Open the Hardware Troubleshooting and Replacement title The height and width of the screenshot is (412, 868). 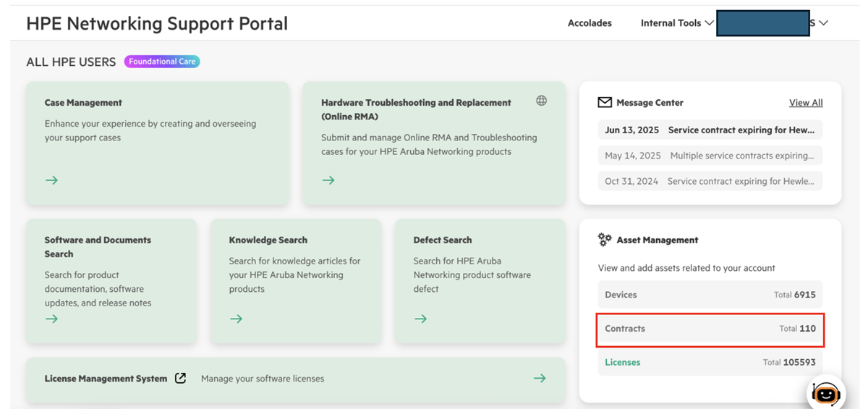pyautogui.click(x=416, y=109)
